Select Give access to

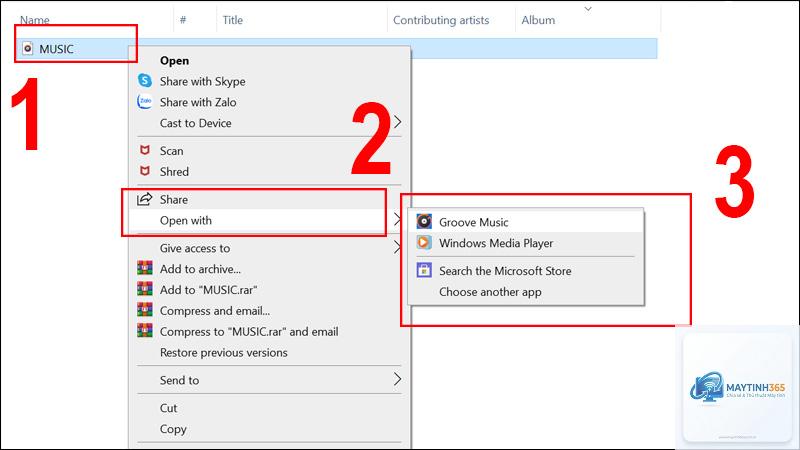point(195,248)
